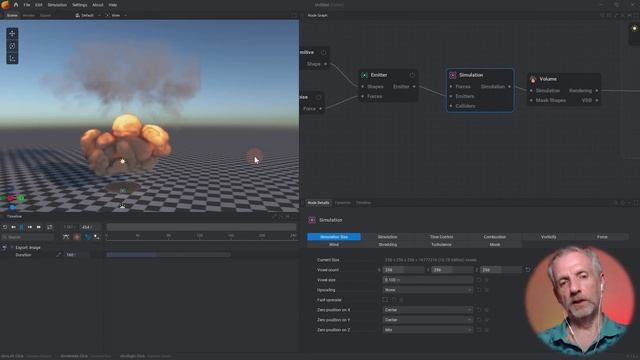Open the Combustion tab
640x360 pixels.
click(495, 237)
